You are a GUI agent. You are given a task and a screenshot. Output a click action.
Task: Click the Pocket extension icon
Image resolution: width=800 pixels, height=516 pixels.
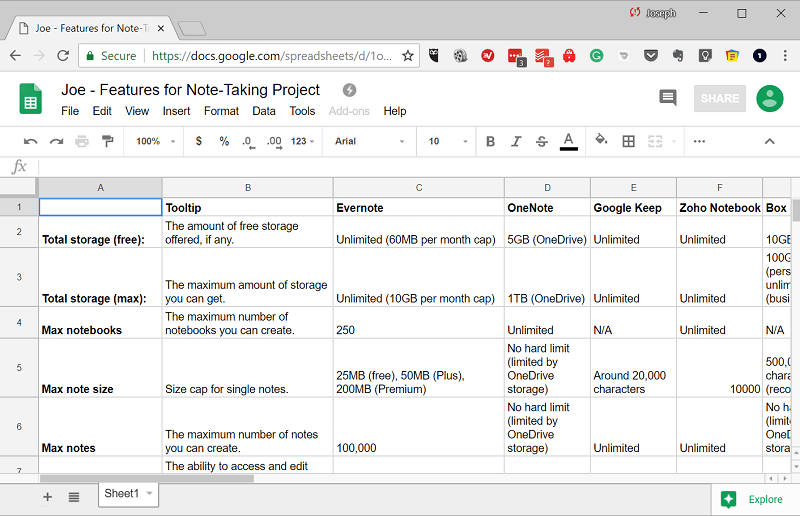651,55
